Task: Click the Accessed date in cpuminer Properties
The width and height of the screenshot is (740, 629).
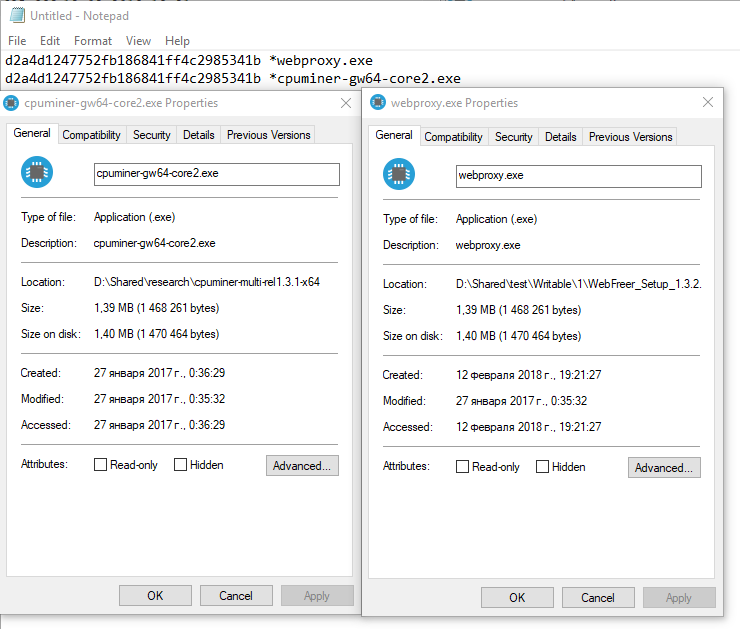Action: coord(160,425)
